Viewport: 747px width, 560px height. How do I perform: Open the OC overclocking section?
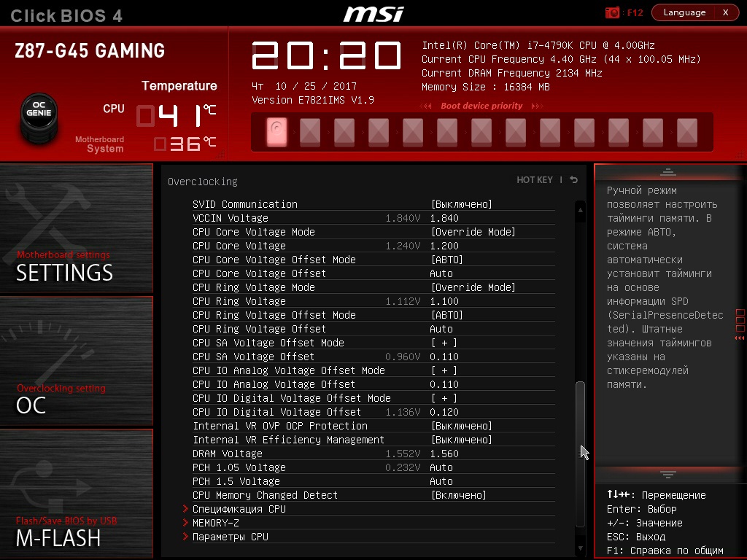tap(77, 361)
